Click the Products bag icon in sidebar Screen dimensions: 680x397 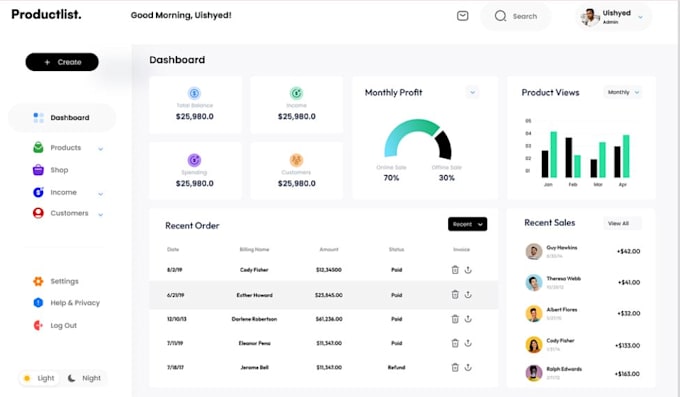click(38, 148)
